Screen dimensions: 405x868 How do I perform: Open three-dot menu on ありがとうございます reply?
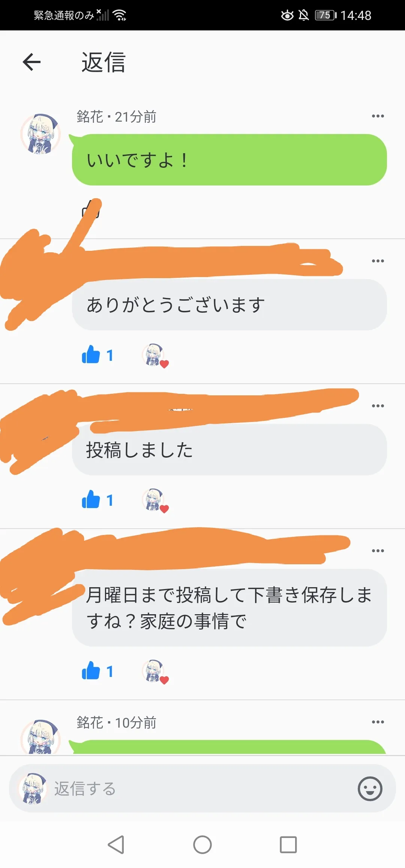coord(378,261)
